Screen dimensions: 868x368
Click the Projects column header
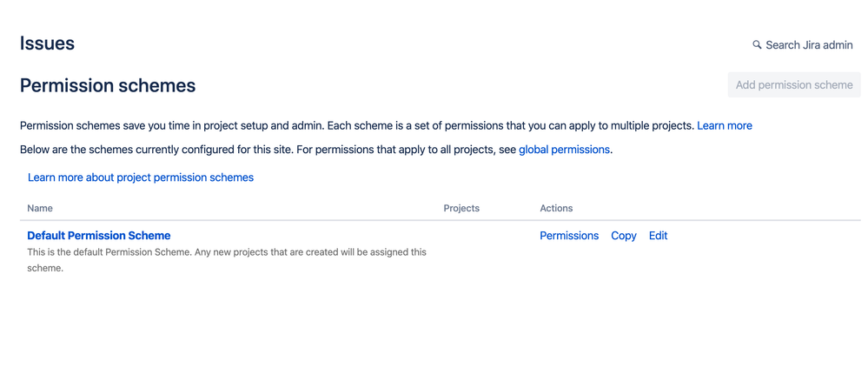coord(461,209)
